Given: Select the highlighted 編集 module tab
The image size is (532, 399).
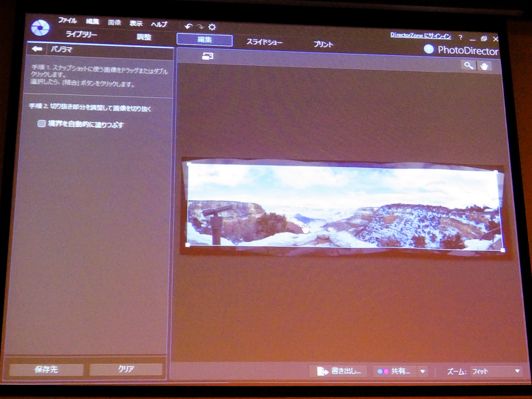Looking at the screenshot, I should click(205, 40).
